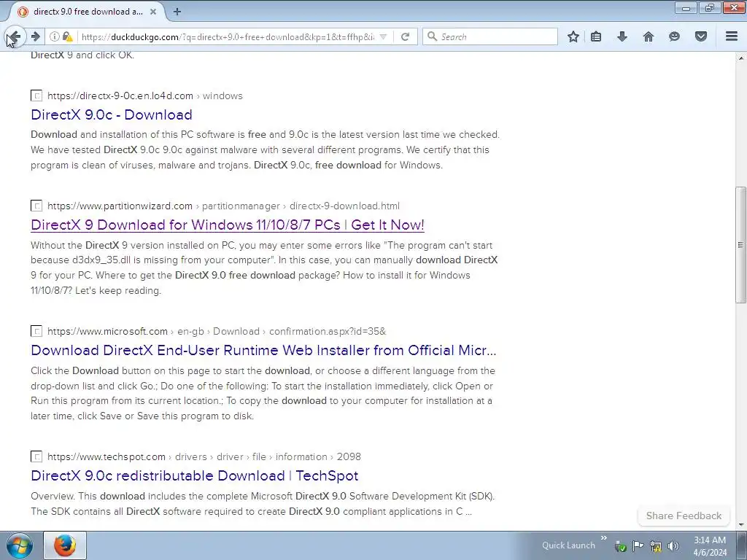The width and height of the screenshot is (747, 560).
Task: Open the Action Center flag tray icon
Action: click(x=638, y=545)
